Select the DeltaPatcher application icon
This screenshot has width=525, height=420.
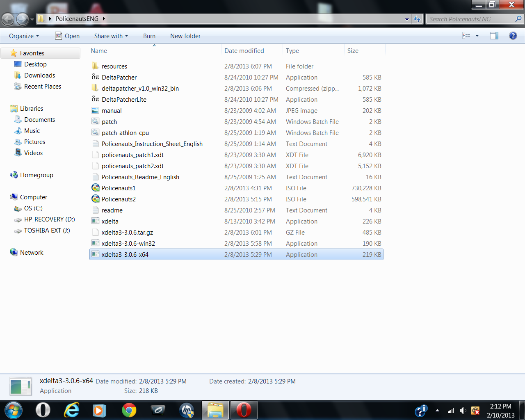pos(95,77)
